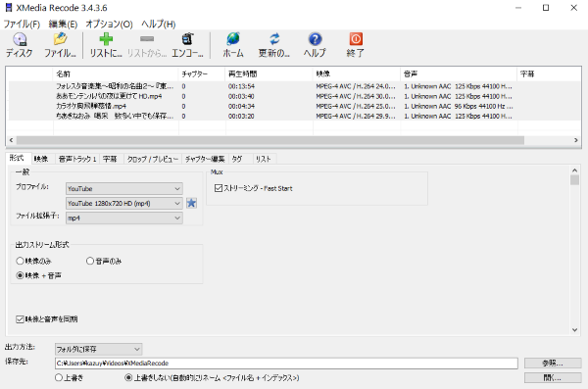Click the file list scroll left arrow
588x389 pixels.
pos(11,140)
